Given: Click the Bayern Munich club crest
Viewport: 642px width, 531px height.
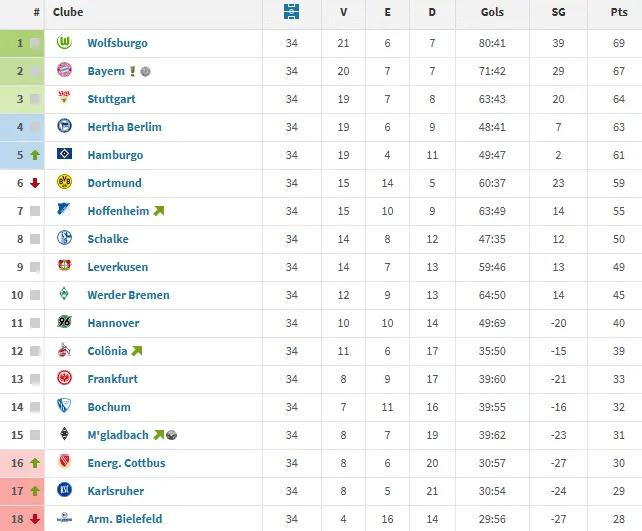Looking at the screenshot, I should (64, 70).
